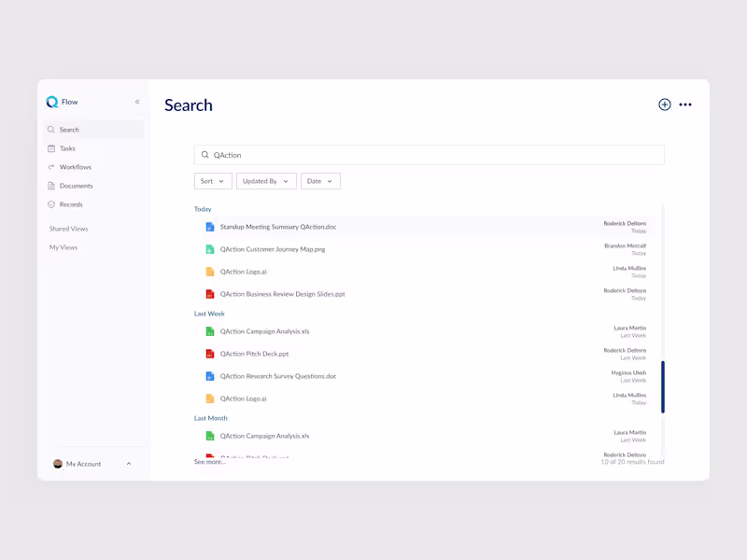Open the create new item plus icon
The image size is (747, 560).
[664, 104]
